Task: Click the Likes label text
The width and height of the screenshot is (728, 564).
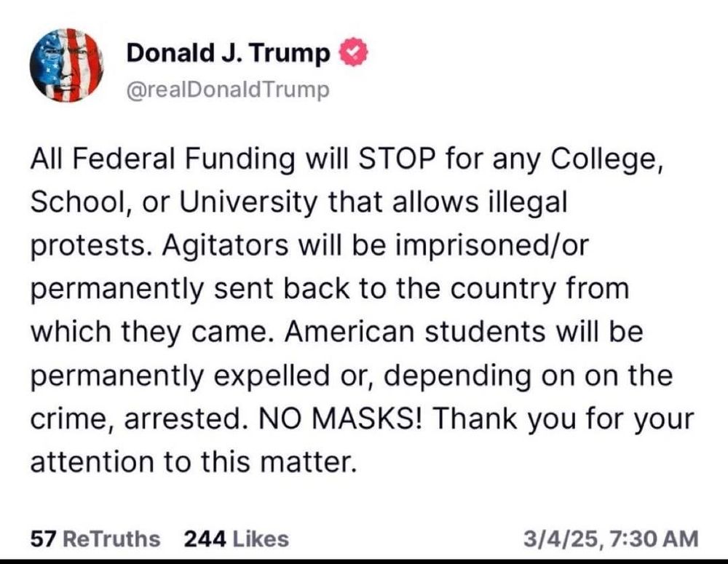Action: click(261, 539)
